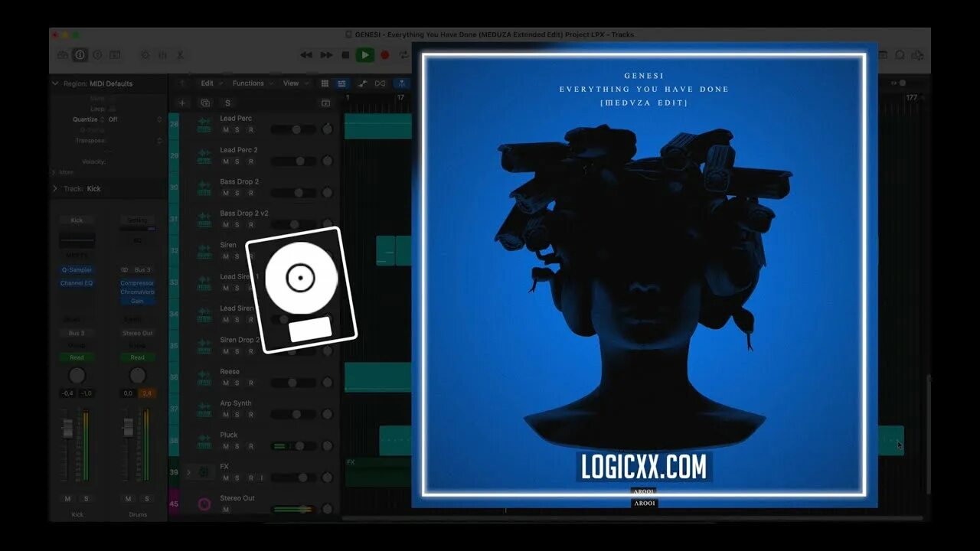This screenshot has width=980, height=551.
Task: Click the Lead Perc track instrument icon
Action: click(x=204, y=125)
